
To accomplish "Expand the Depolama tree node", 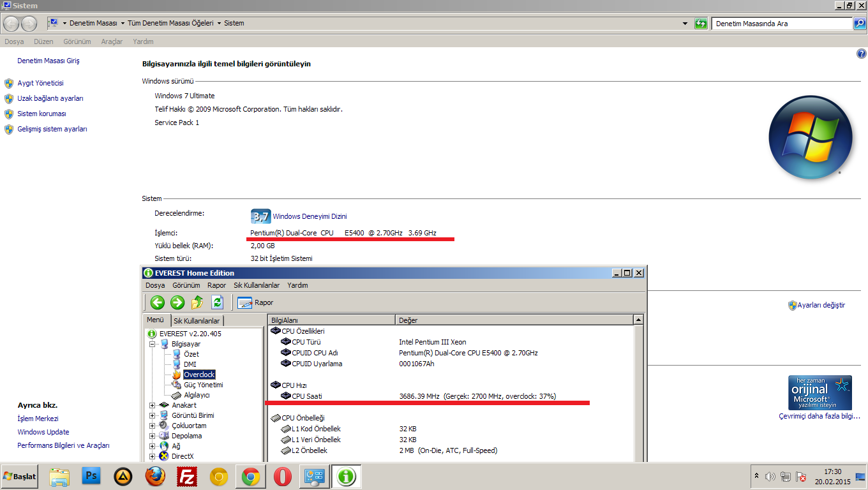I will (153, 436).
